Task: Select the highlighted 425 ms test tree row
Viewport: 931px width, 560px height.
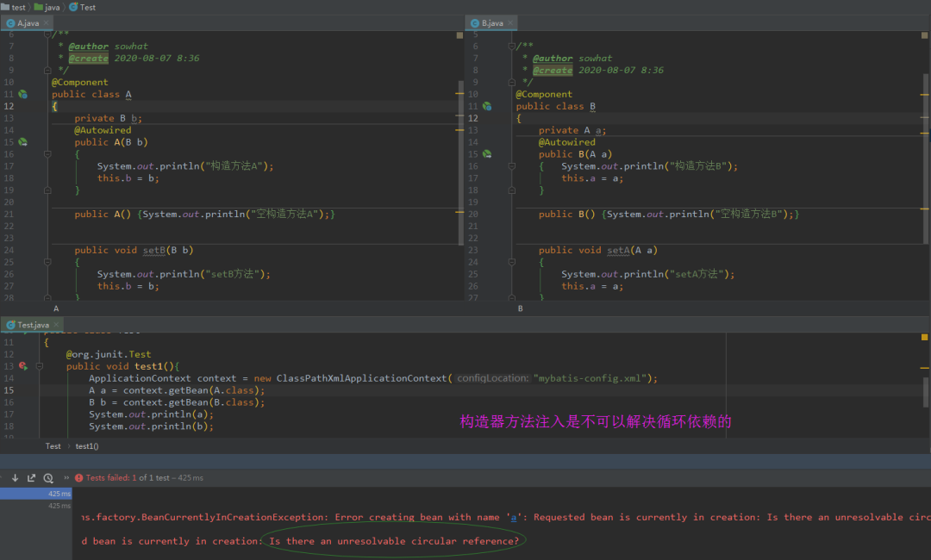Action: (x=35, y=494)
